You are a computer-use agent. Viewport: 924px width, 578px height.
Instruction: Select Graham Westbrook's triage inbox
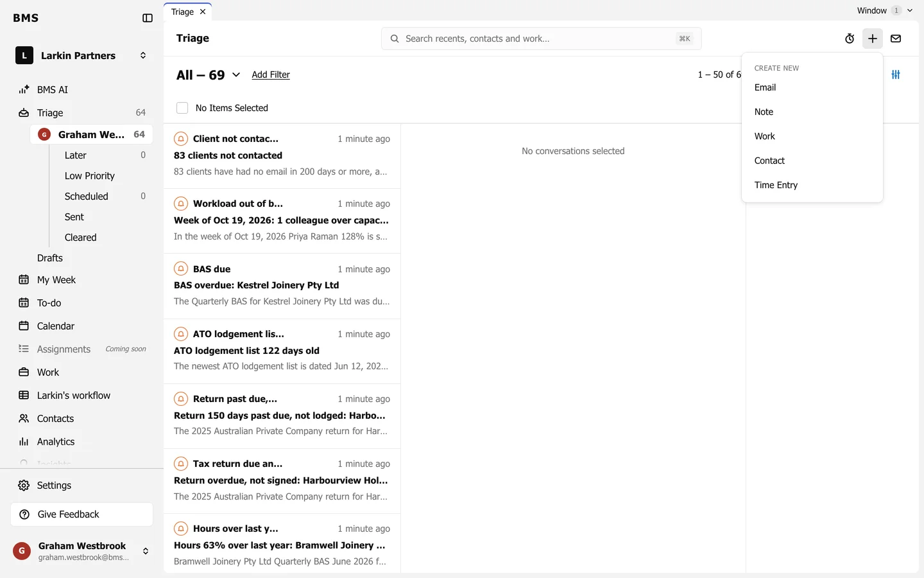pyautogui.click(x=91, y=134)
